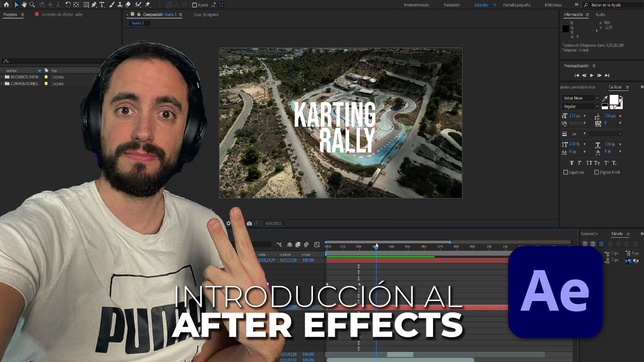
Task: Click the timeline shy layers icon
Action: [x=289, y=244]
